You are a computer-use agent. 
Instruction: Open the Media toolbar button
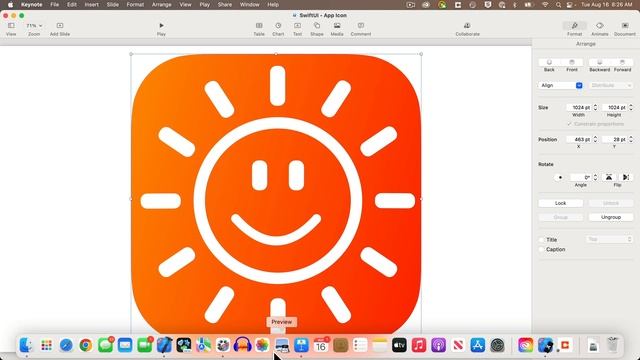[x=337, y=29]
